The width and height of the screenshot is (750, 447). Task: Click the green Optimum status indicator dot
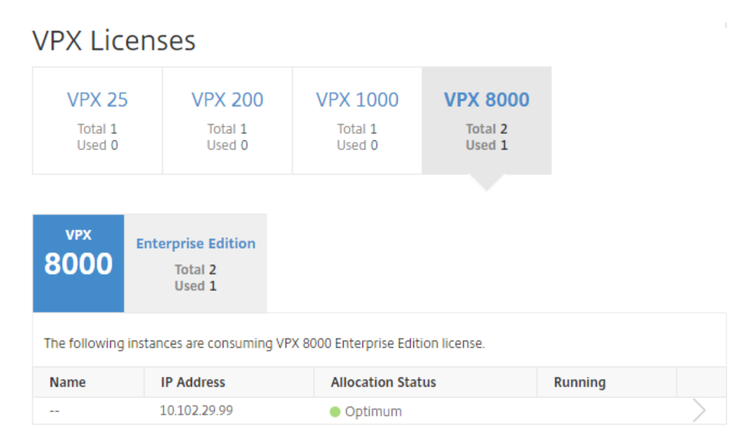335,412
